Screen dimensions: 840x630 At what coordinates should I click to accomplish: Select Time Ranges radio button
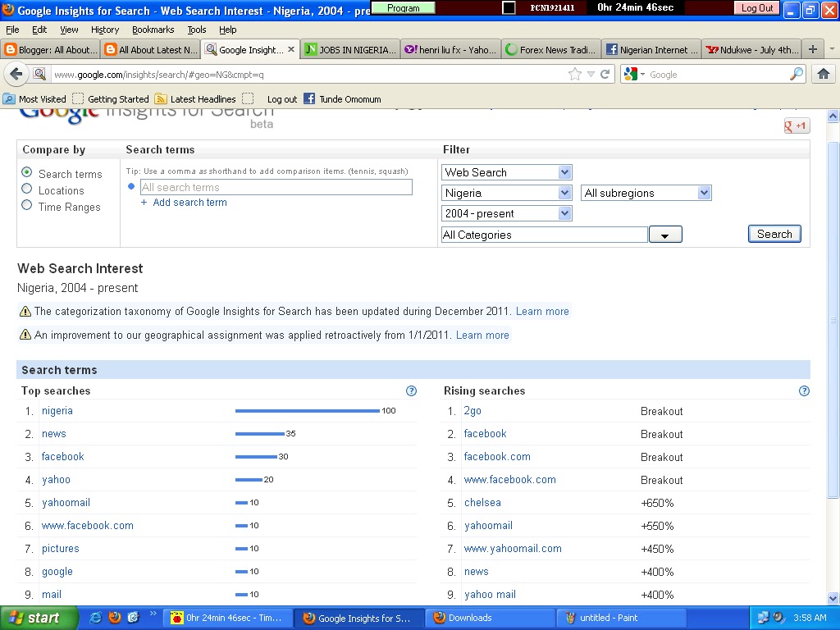point(27,205)
